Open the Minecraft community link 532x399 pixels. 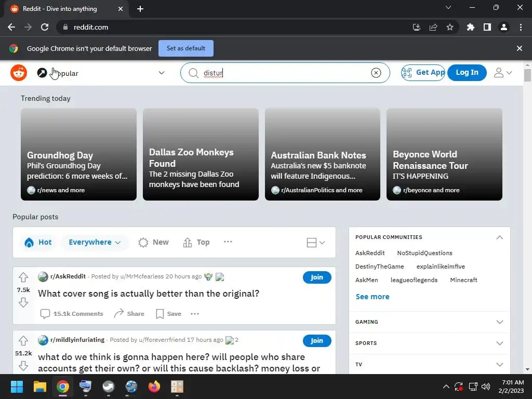pos(463,280)
